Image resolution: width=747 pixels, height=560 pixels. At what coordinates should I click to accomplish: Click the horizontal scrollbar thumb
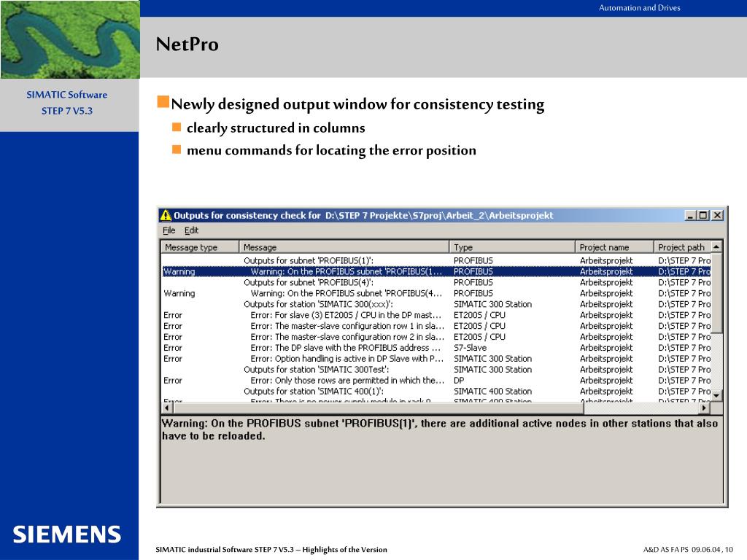[378, 408]
